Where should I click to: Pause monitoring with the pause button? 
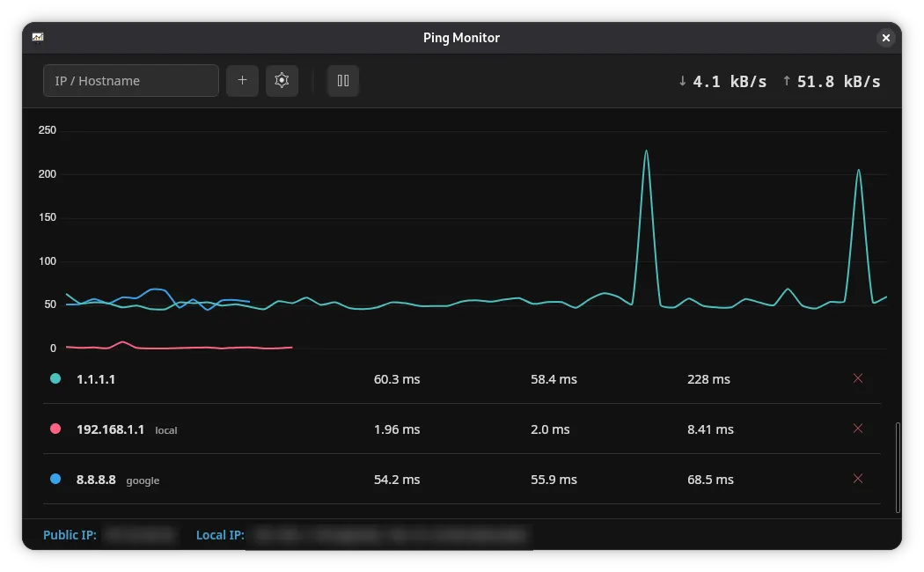(343, 81)
